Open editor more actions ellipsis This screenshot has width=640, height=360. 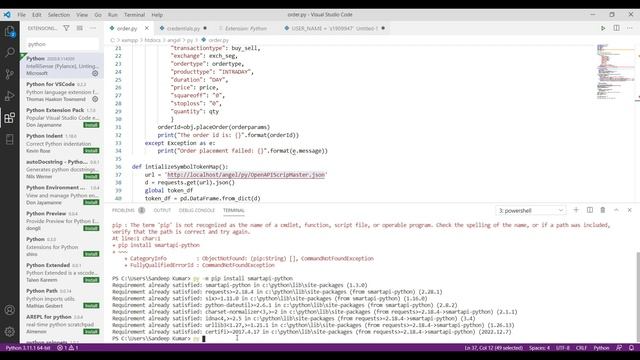(630, 28)
